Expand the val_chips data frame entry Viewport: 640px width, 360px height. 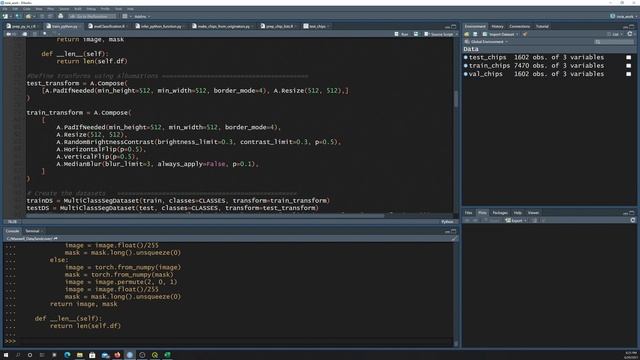click(x=466, y=74)
